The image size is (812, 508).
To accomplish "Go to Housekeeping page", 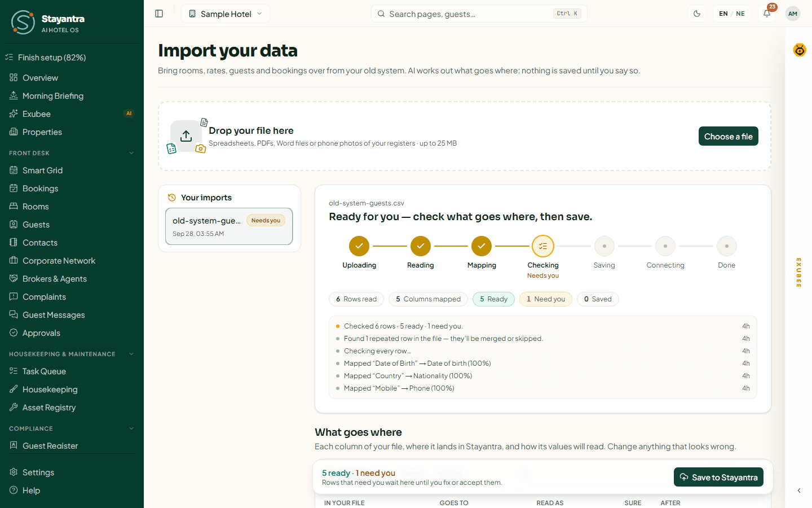I will [x=72, y=389].
